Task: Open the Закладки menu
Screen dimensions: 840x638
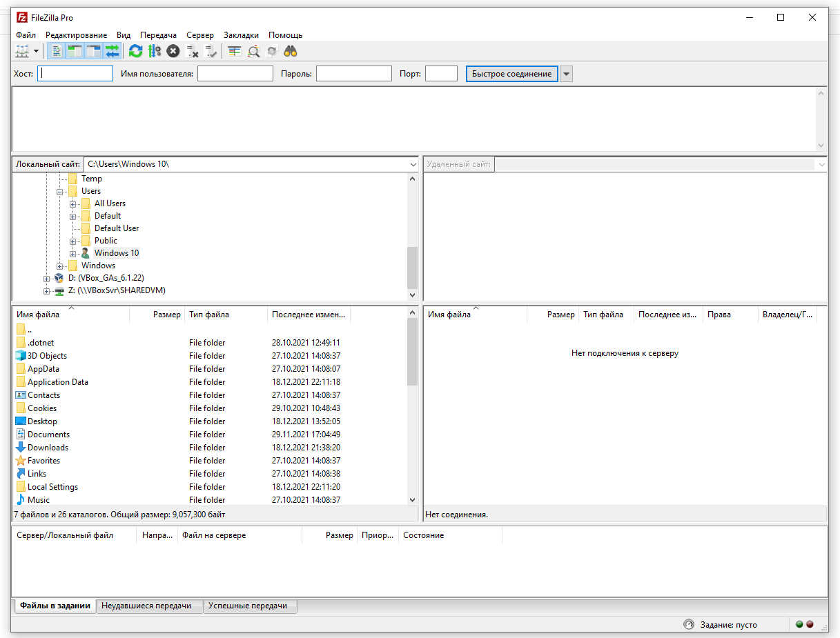Action: [x=241, y=35]
